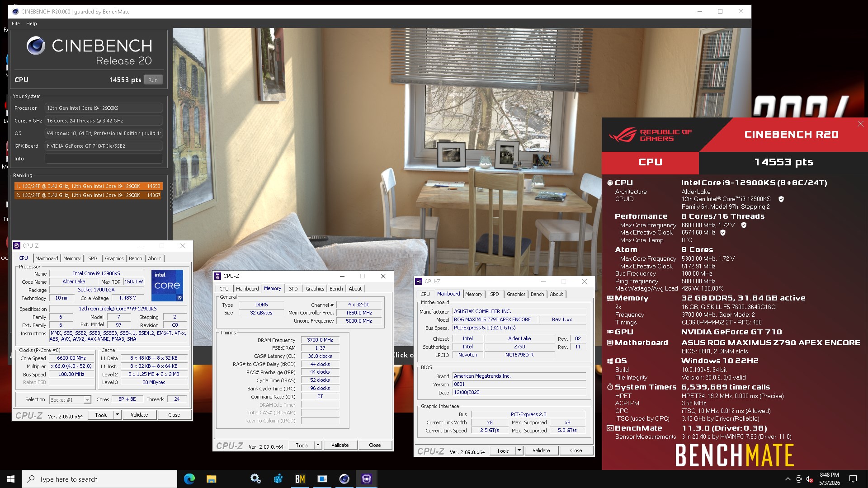Viewport: 868px width, 488px height.
Task: Open Microsoft Edge from the taskbar
Action: tap(189, 479)
